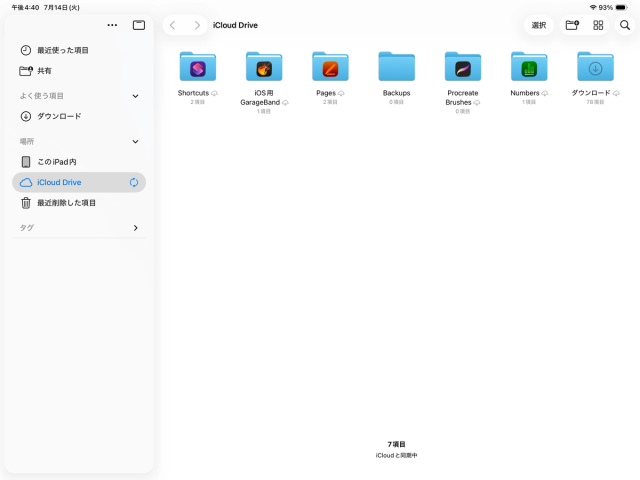Open the Shortcuts folder
The height and width of the screenshot is (480, 640).
pos(198,67)
